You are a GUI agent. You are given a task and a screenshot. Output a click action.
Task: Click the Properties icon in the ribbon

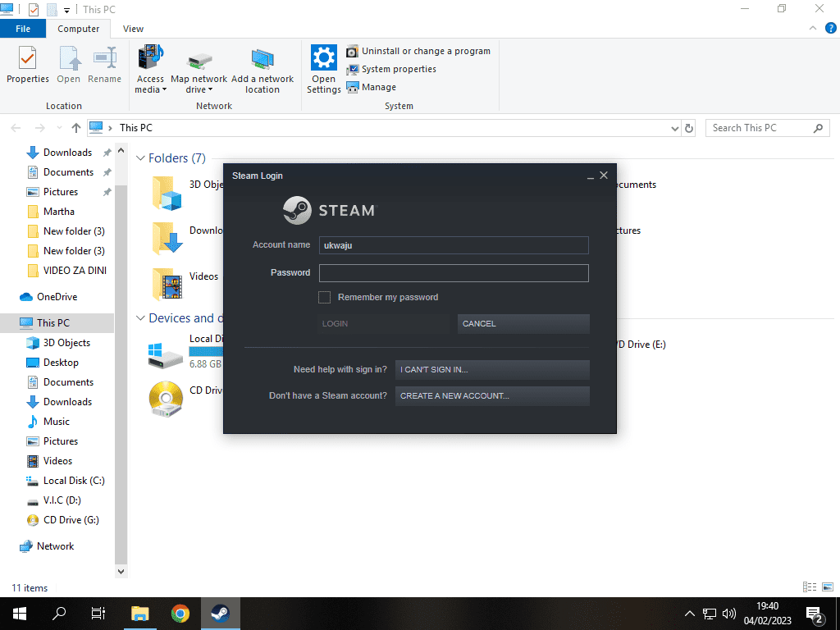point(27,57)
